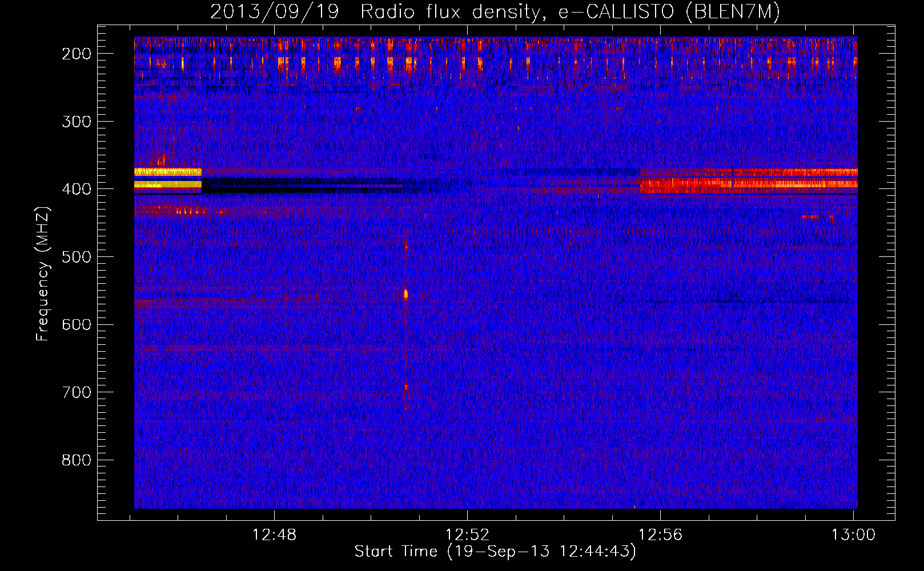Click the bright yellow burst near 550 MHz
This screenshot has width=924, height=571.
pos(405,295)
